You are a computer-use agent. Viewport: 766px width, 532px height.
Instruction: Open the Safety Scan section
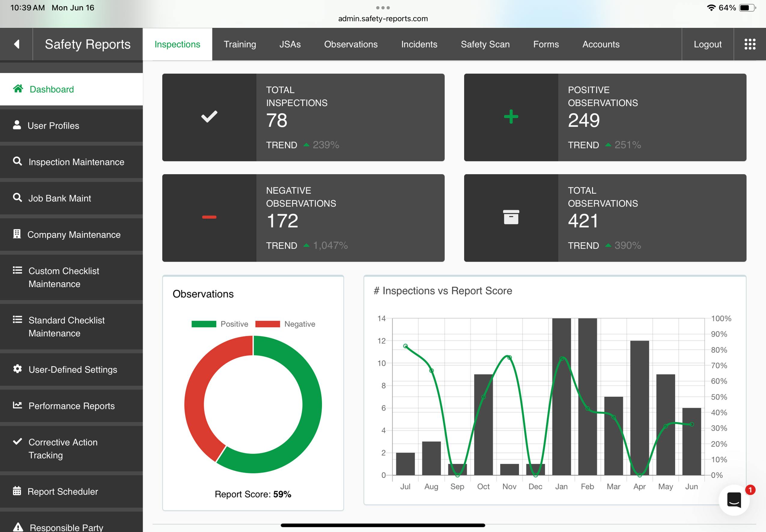tap(485, 44)
